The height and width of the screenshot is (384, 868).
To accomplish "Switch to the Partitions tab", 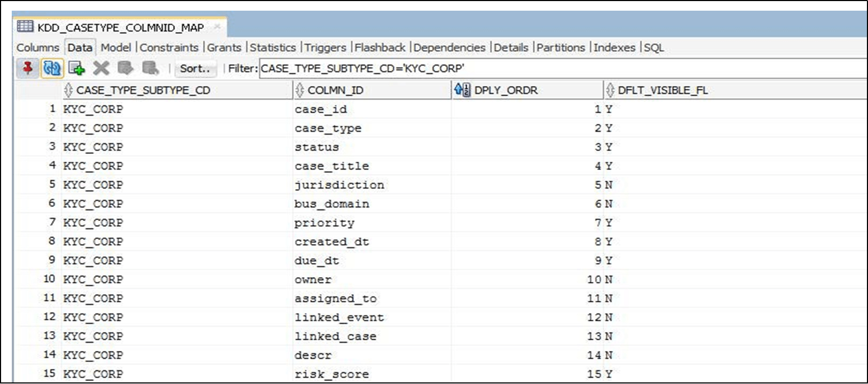I will pyautogui.click(x=561, y=48).
